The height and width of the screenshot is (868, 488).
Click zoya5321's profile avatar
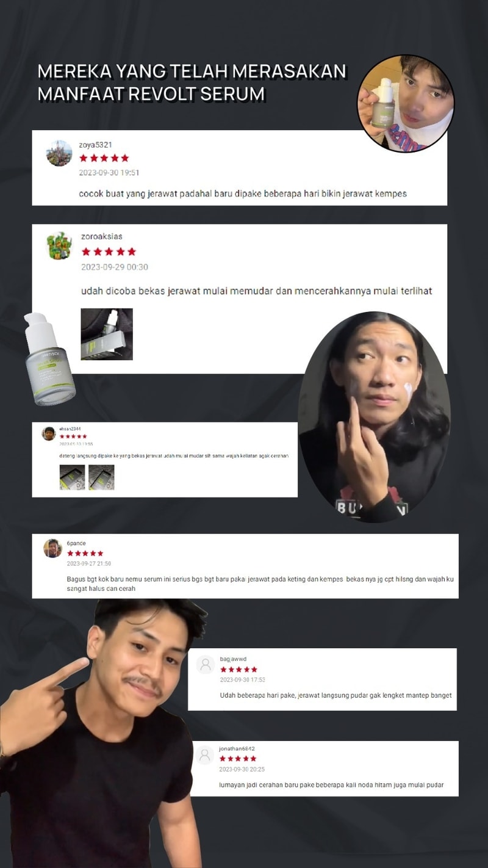click(x=59, y=153)
